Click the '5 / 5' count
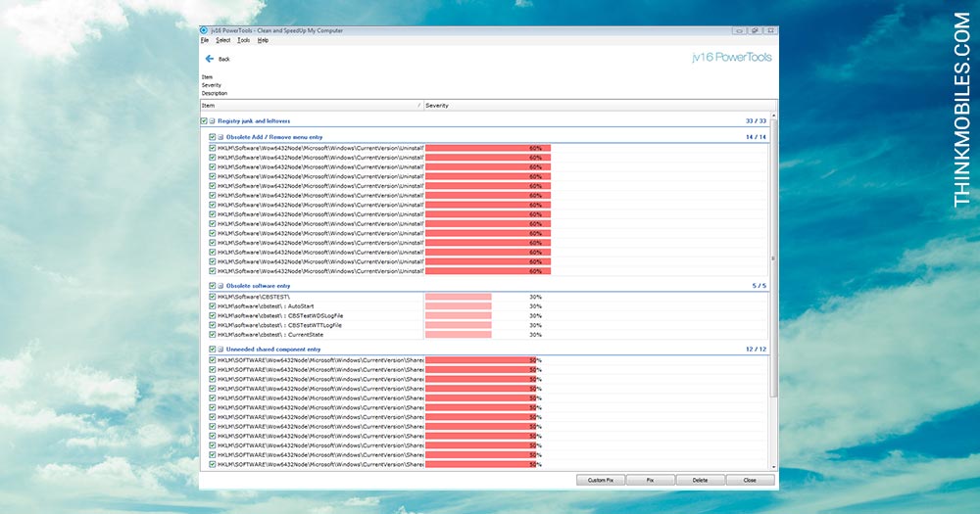 click(x=759, y=286)
